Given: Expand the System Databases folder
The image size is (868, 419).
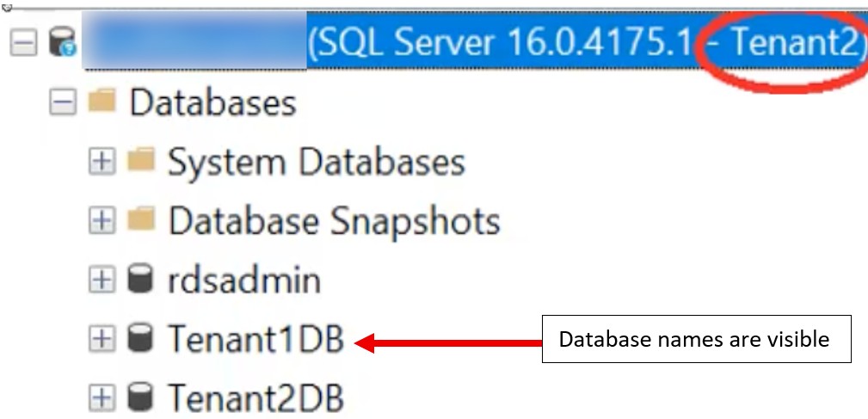Looking at the screenshot, I should (102, 162).
